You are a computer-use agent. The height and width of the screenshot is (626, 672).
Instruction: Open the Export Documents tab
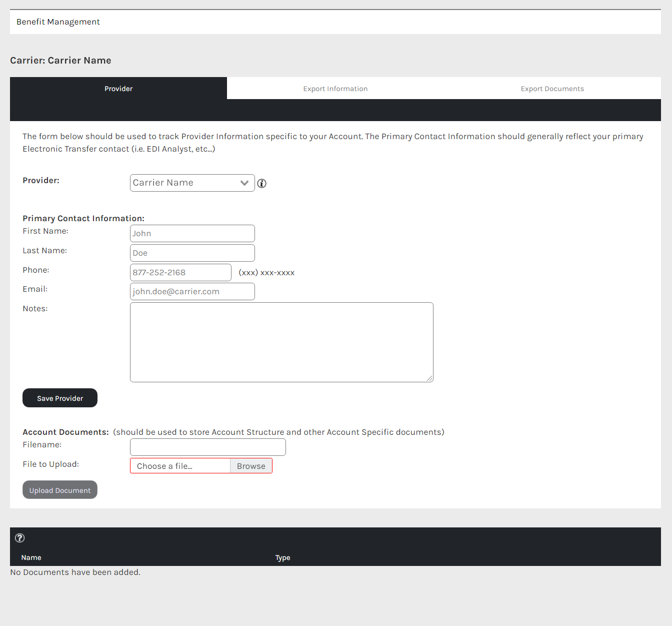552,89
